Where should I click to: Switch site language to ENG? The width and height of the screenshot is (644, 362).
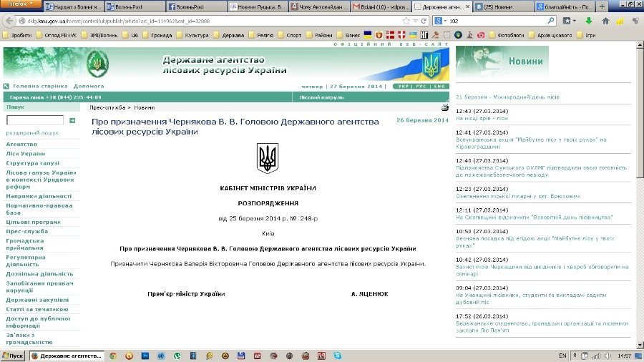click(x=439, y=86)
